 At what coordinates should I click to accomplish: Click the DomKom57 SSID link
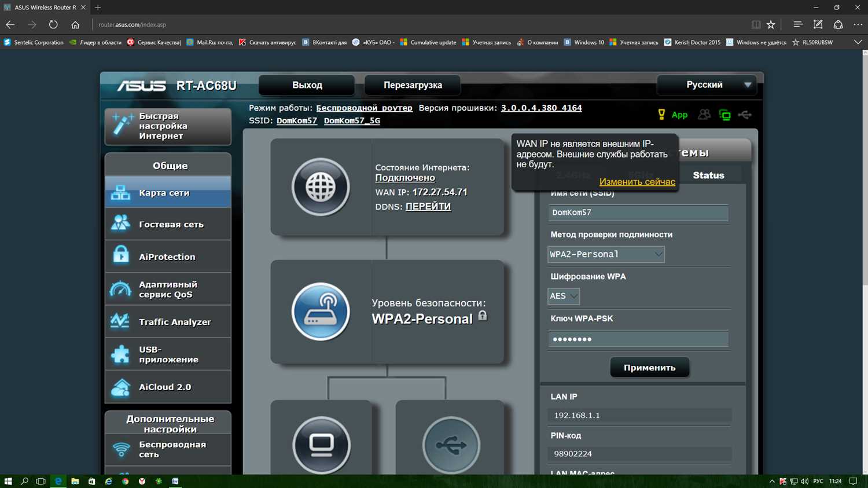[297, 120]
